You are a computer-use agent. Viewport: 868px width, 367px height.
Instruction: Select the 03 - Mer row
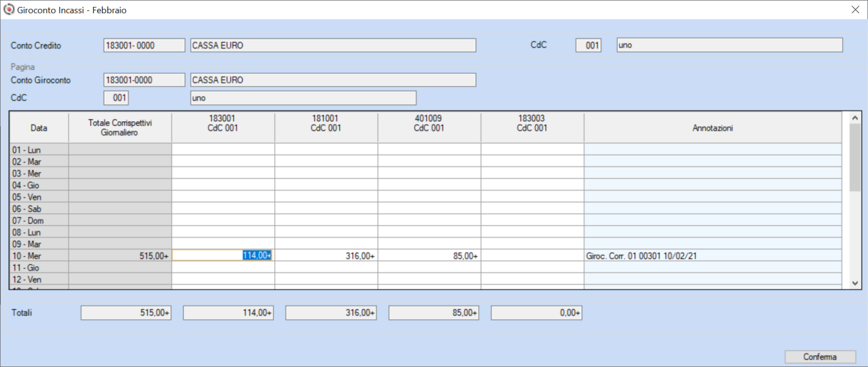click(39, 173)
